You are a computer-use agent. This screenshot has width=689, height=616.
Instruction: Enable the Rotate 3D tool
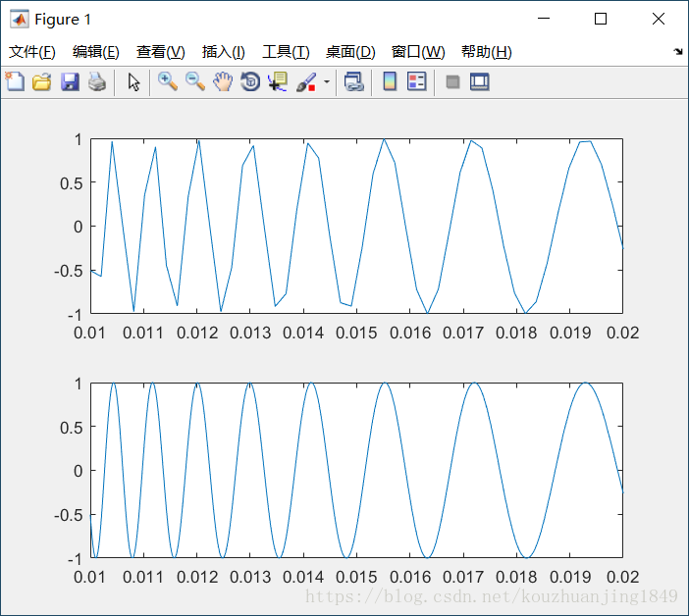coord(250,82)
